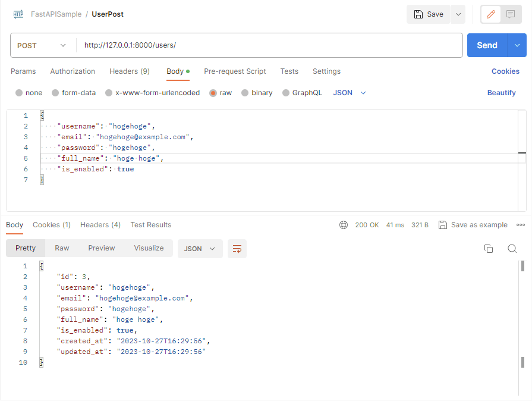Search the response with magnifier icon
This screenshot has height=401, width=532.
(x=512, y=249)
